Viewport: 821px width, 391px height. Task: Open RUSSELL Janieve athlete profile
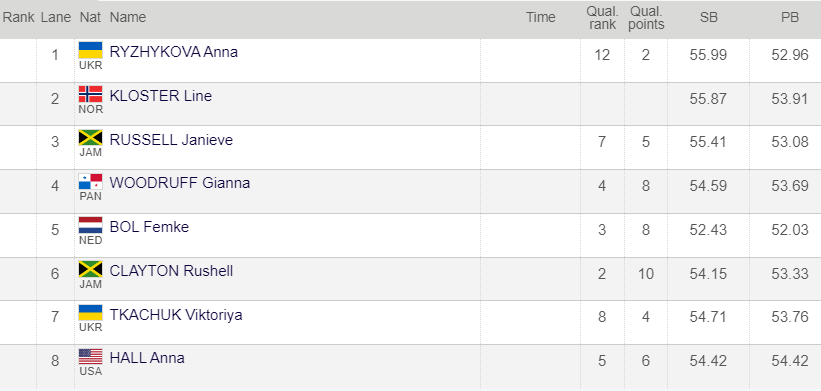[x=171, y=140]
